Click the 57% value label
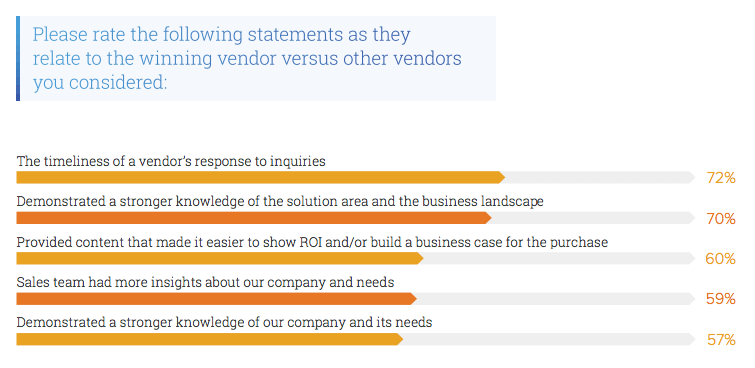This screenshot has width=755, height=368. (721, 340)
